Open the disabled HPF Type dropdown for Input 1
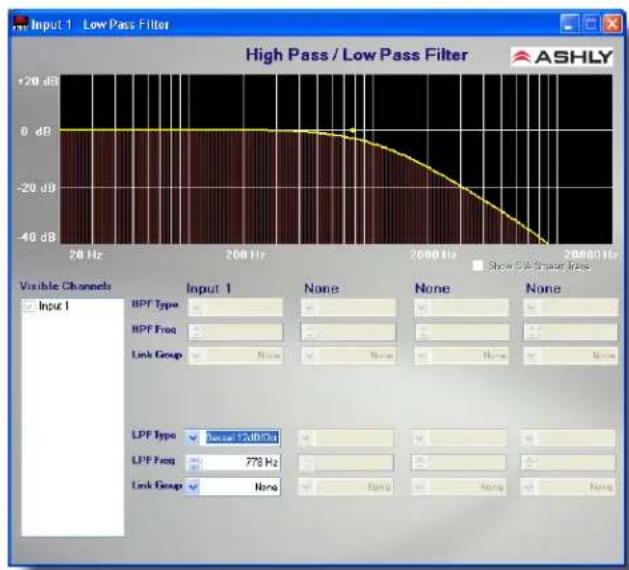This screenshot has width=629, height=570. click(x=196, y=308)
